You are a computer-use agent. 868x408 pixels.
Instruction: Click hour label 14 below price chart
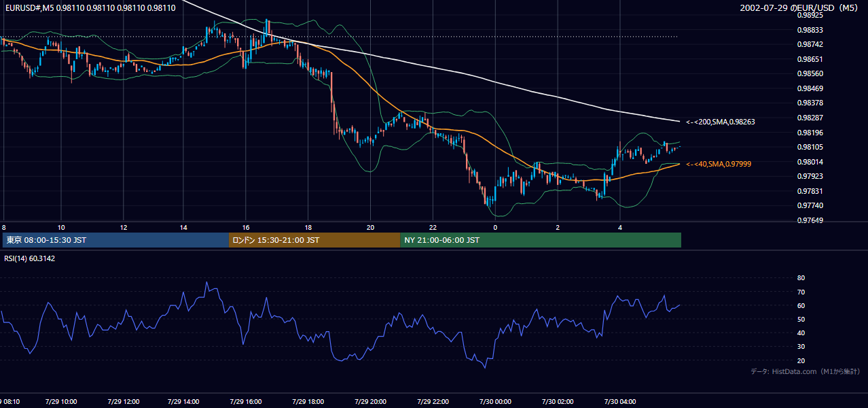coord(183,227)
